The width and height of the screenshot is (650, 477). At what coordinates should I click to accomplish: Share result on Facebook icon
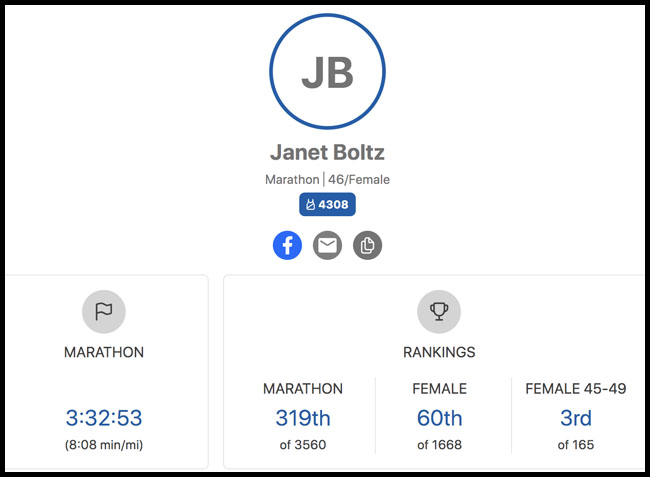(287, 245)
